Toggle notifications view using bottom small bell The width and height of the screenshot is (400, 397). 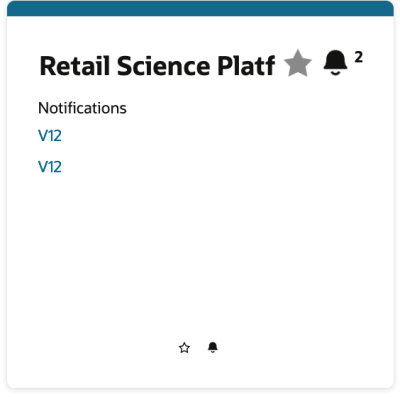(x=213, y=347)
